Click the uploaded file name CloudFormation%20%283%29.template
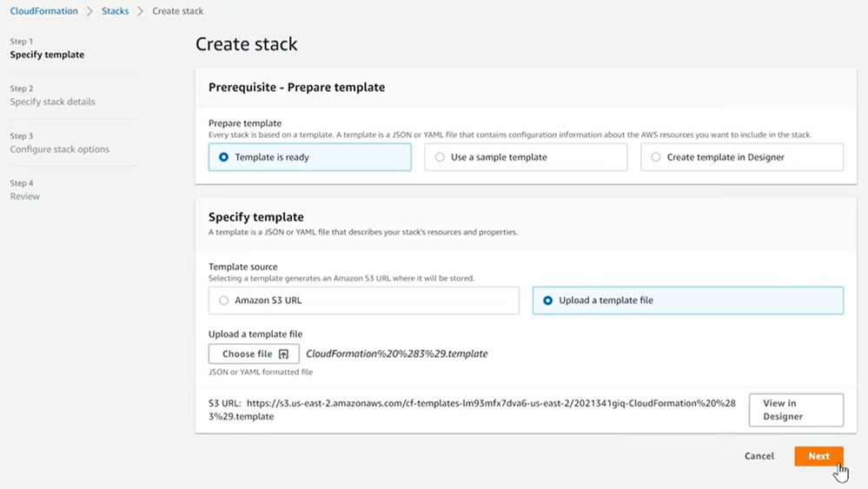This screenshot has height=489, width=868. (x=397, y=354)
